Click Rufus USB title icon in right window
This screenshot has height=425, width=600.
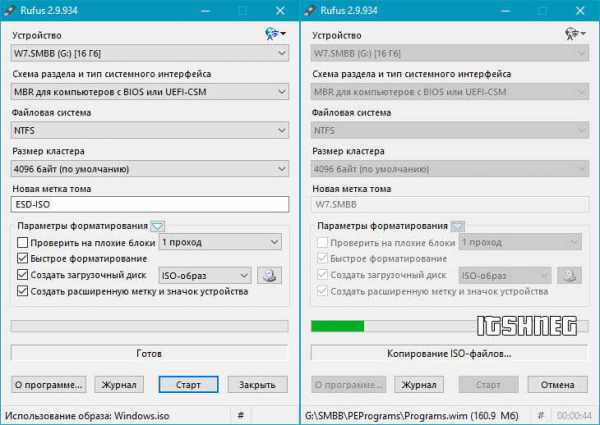tap(309, 10)
